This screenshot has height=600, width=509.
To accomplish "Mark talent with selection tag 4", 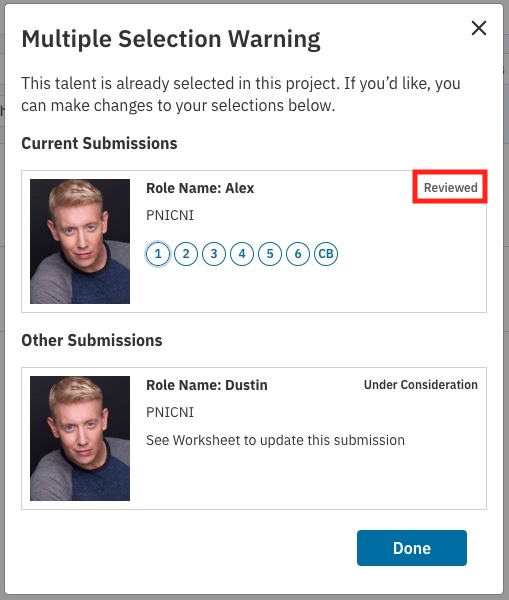I will point(242,254).
